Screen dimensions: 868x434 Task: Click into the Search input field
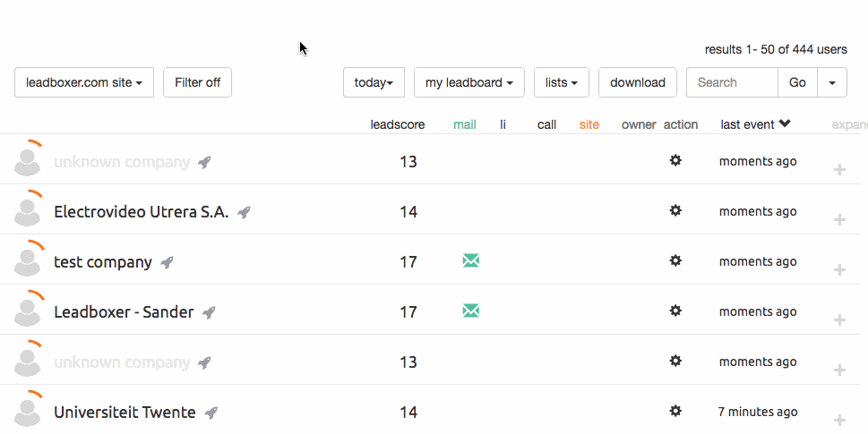[731, 82]
